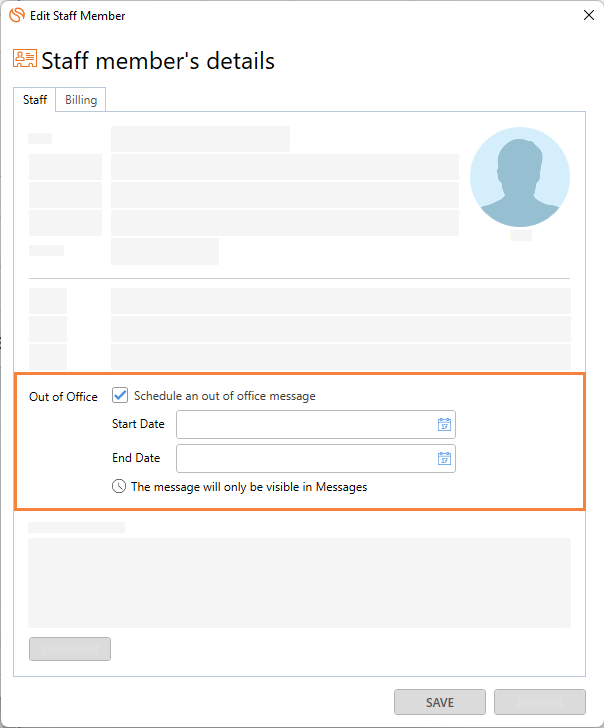Open the Start Date calendar picker icon
This screenshot has height=728, width=604.
(444, 424)
